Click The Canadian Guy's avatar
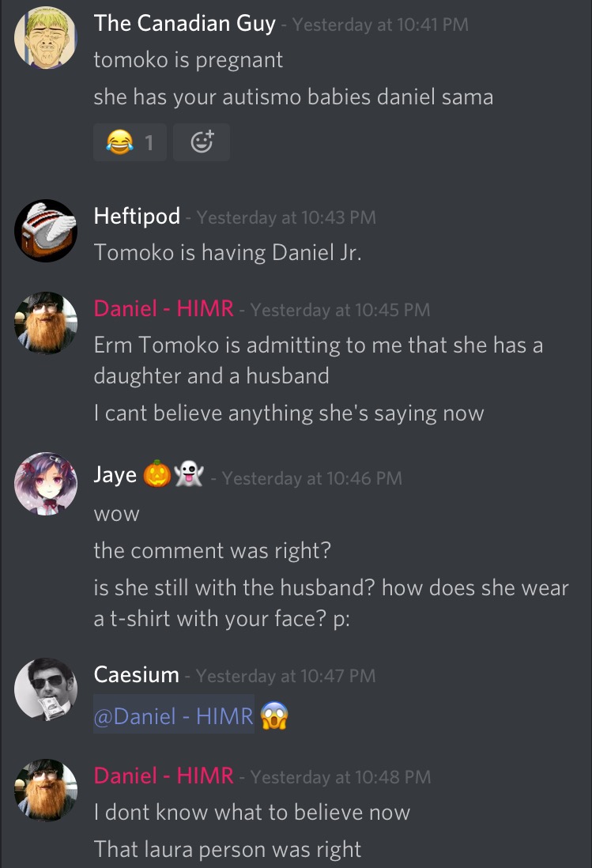Screen dimensions: 592x868 tap(45, 38)
